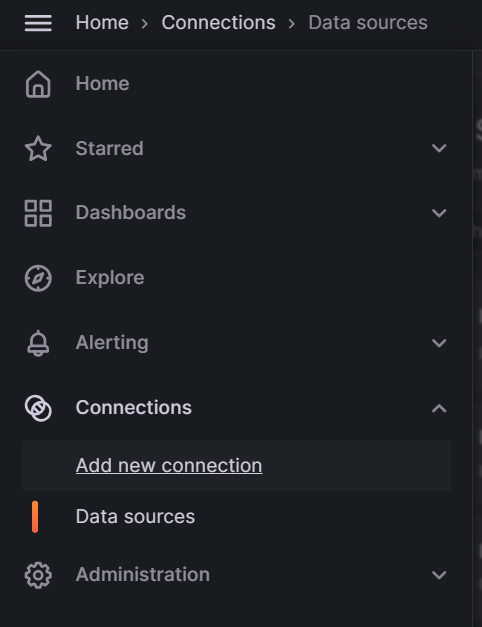This screenshot has height=627, width=482.
Task: Click the Explore compass icon
Action: click(x=38, y=278)
